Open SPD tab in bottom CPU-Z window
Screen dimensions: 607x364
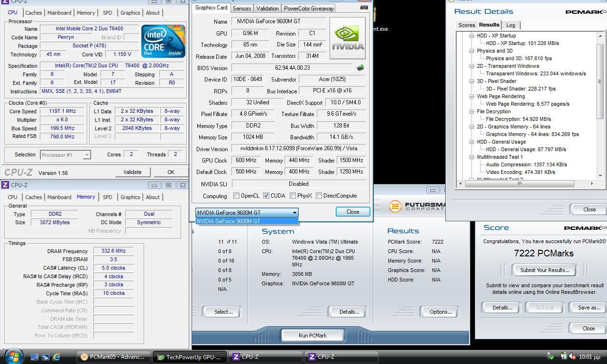pyautogui.click(x=108, y=197)
